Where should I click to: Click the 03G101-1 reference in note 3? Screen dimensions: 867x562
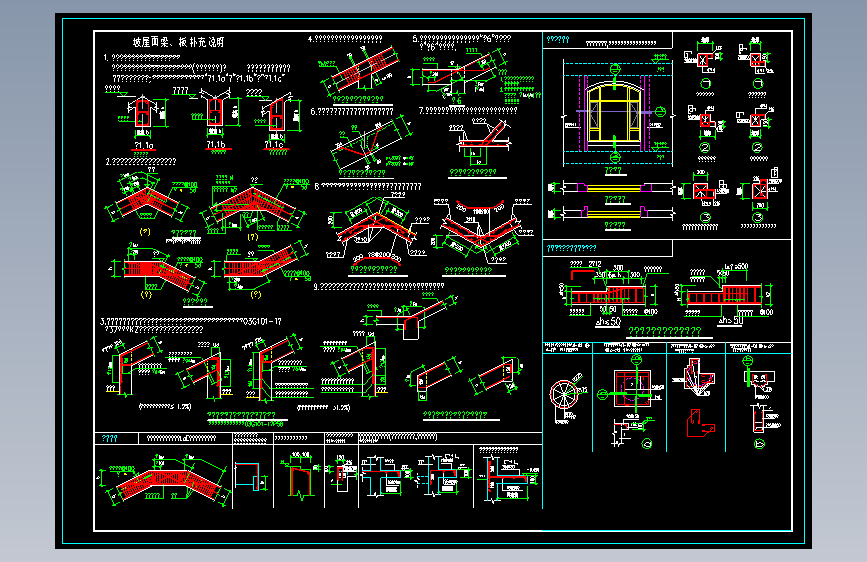point(263,321)
